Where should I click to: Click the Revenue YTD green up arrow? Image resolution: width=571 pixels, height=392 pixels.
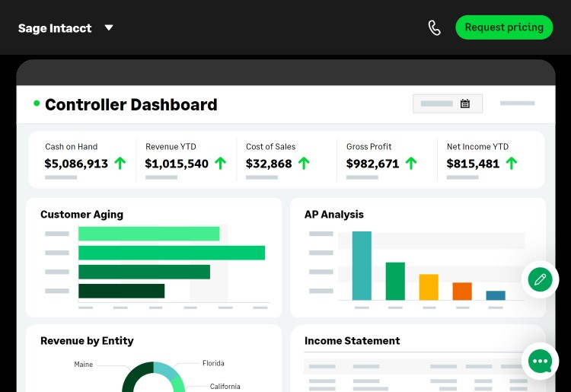click(220, 163)
